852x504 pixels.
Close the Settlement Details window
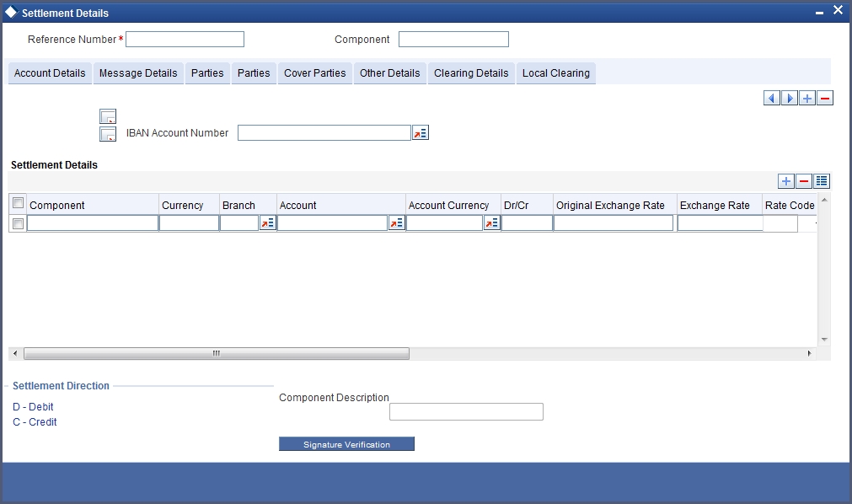pyautogui.click(x=838, y=10)
